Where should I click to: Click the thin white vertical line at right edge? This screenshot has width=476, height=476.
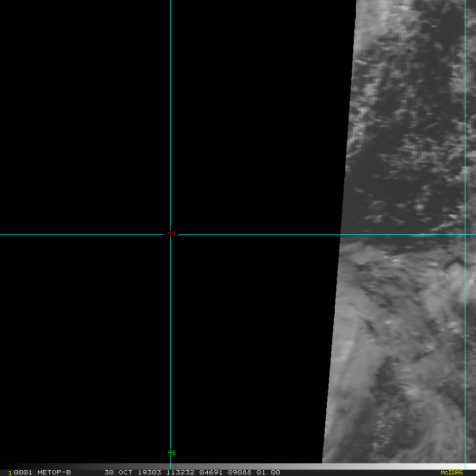(465, 132)
